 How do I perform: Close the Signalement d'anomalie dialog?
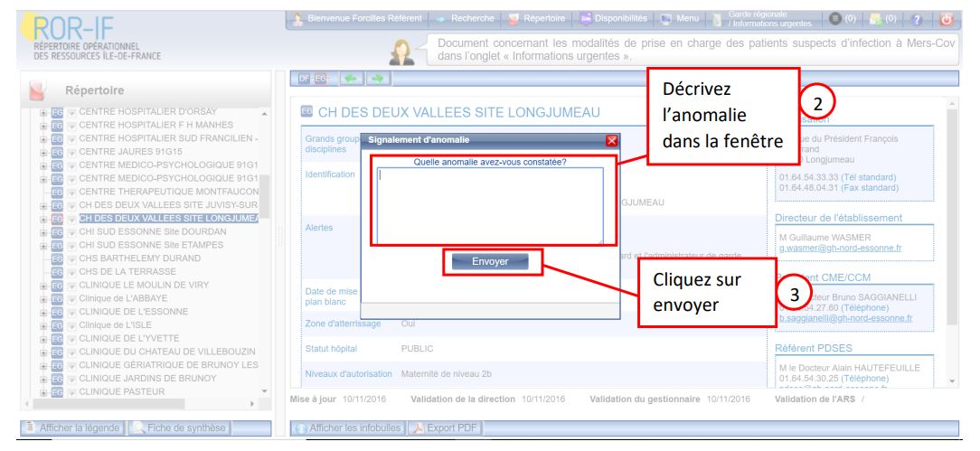(x=612, y=140)
